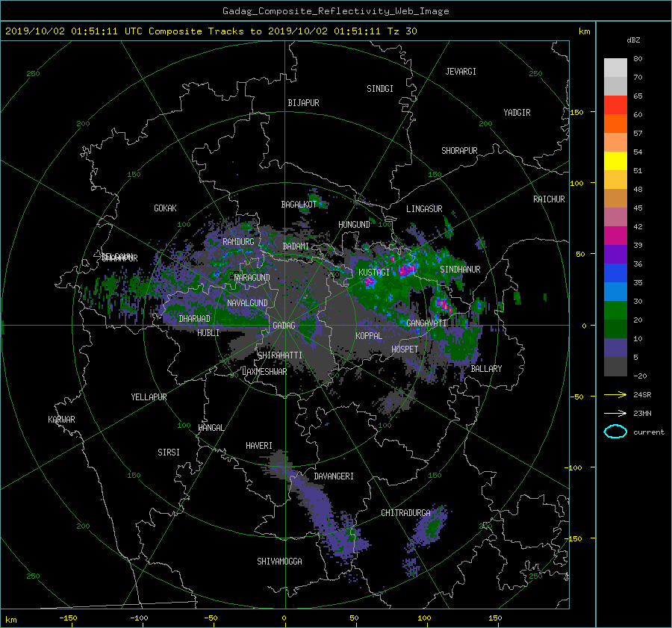This screenshot has width=672, height=628.
Task: Pick the purple 36-39 dBZ legend swatch
Action: (615, 255)
